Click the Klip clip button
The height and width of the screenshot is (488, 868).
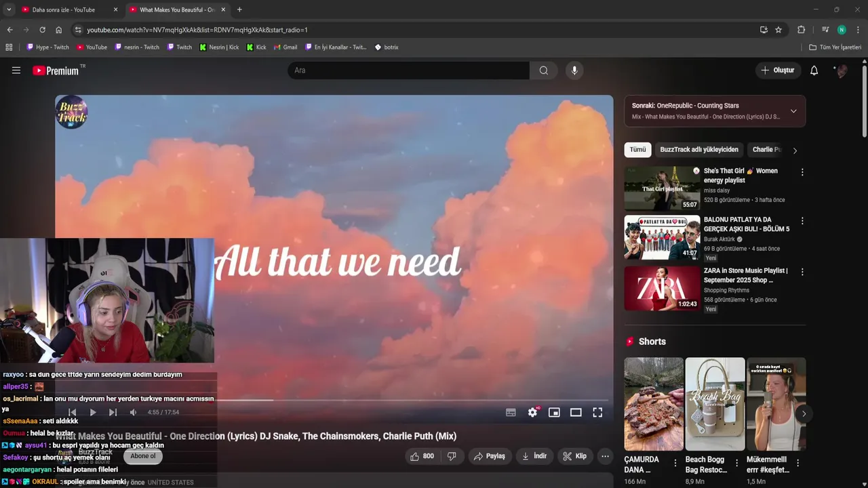click(x=575, y=456)
